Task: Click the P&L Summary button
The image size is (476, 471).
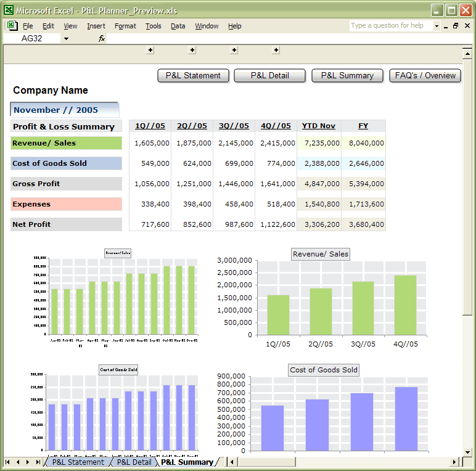Action: [x=347, y=76]
